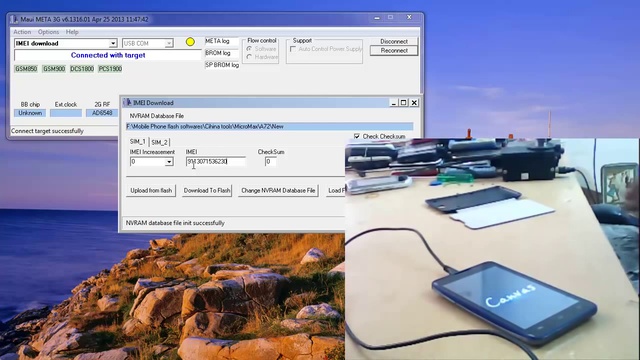Click the META log button
Image resolution: width=640 pixels, height=360 pixels.
222,41
